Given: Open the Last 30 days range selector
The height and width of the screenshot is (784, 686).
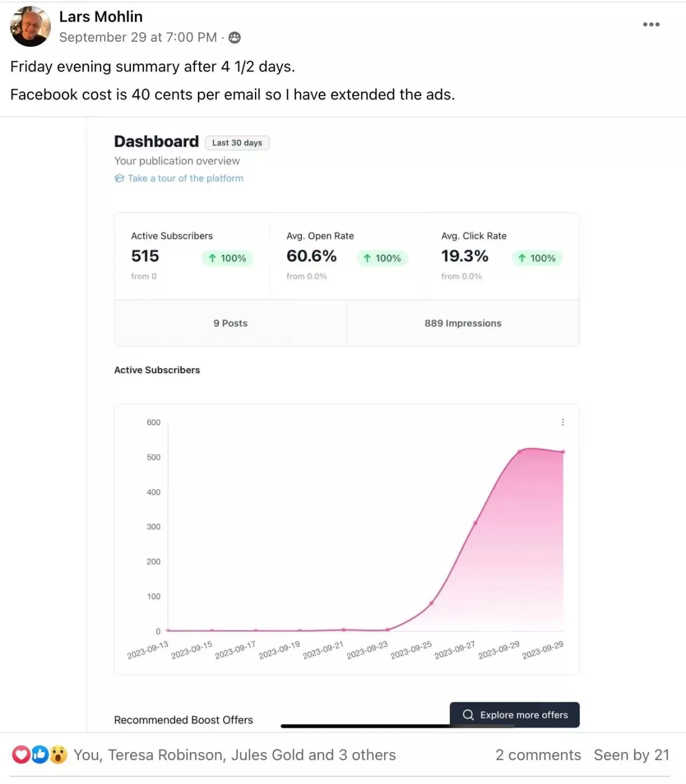Looking at the screenshot, I should pyautogui.click(x=237, y=143).
